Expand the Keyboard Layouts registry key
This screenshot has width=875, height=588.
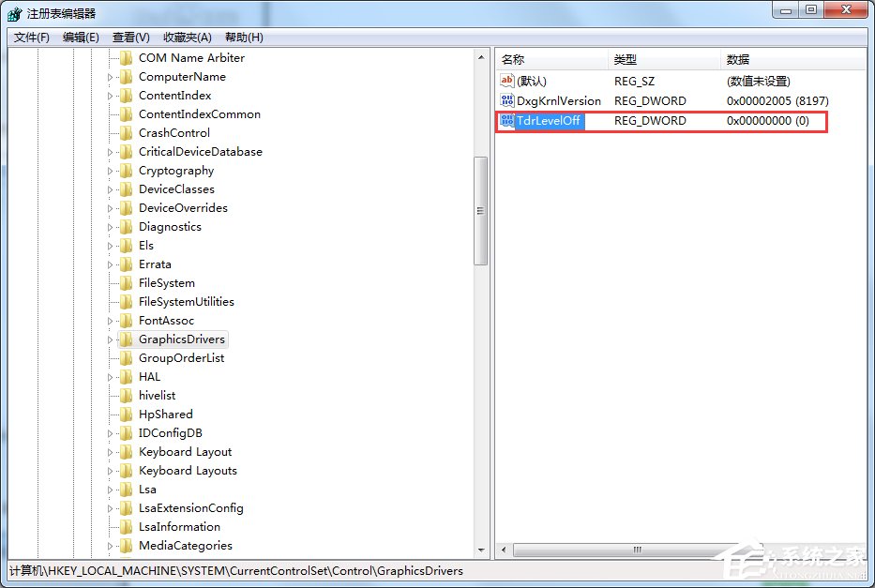112,470
